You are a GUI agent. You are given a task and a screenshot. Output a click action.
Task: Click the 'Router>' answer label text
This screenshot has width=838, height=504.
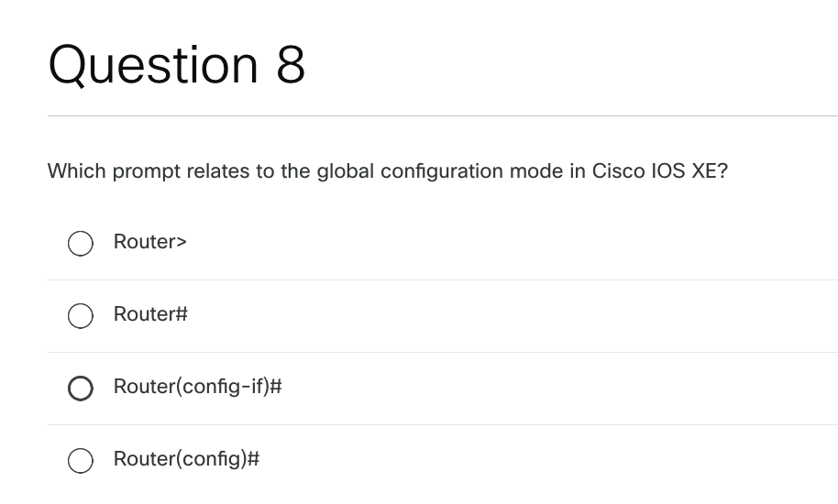coord(149,242)
